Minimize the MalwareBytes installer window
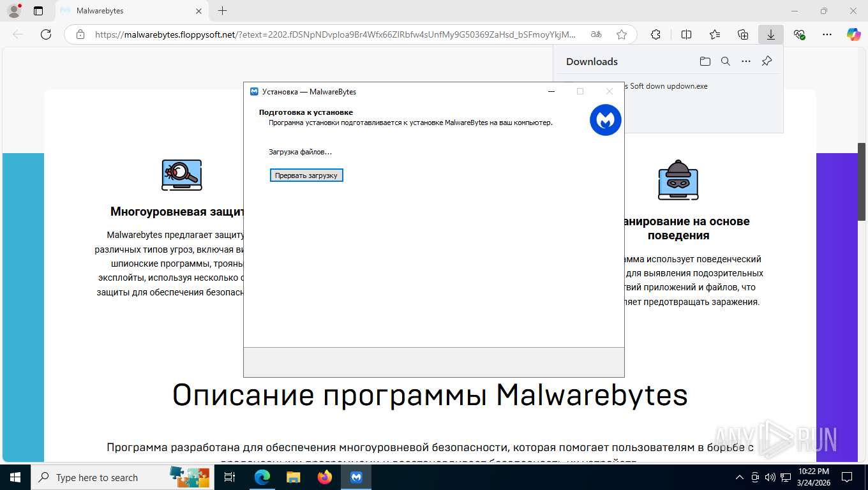 551,92
